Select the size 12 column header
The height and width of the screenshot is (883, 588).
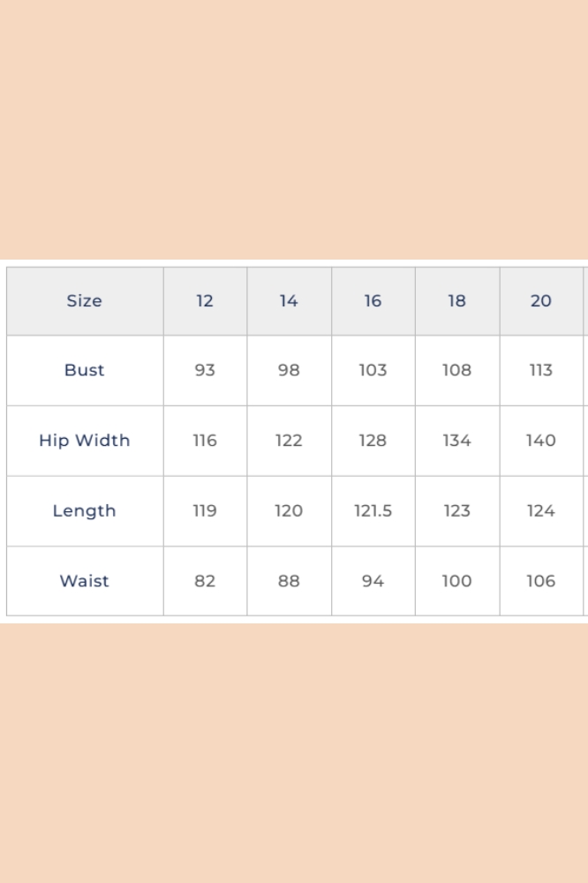205,301
